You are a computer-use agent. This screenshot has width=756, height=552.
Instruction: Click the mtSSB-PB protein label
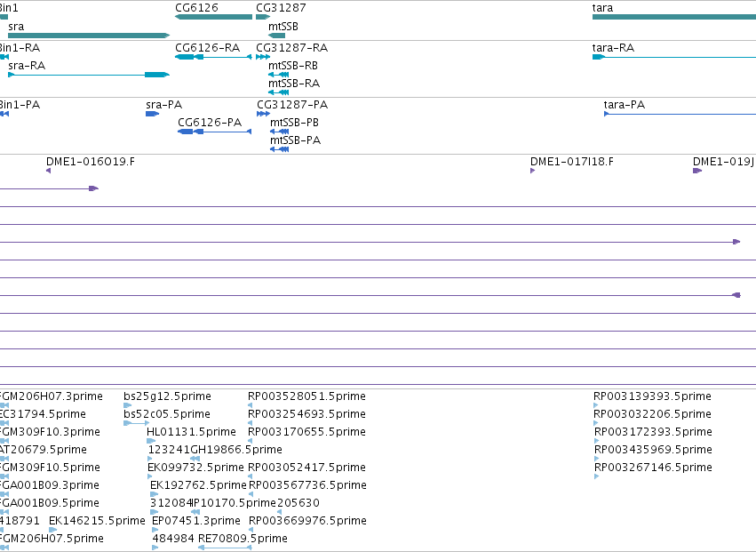pos(294,123)
